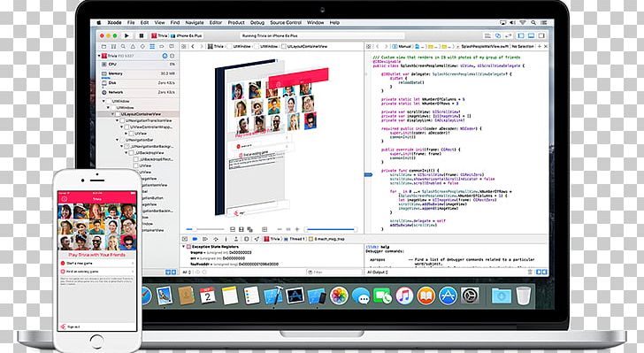Screen dimensions: 644x353
Task: Open the Photos app in the Dock
Action: pos(339,295)
